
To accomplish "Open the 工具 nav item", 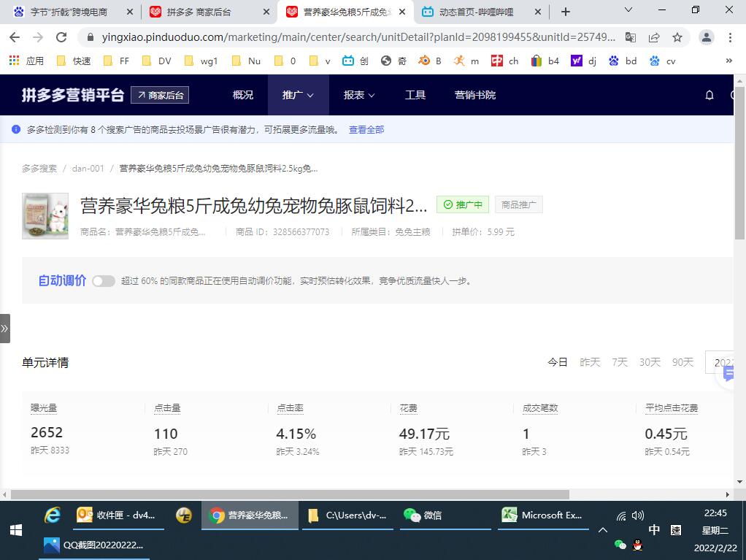I will tap(415, 95).
